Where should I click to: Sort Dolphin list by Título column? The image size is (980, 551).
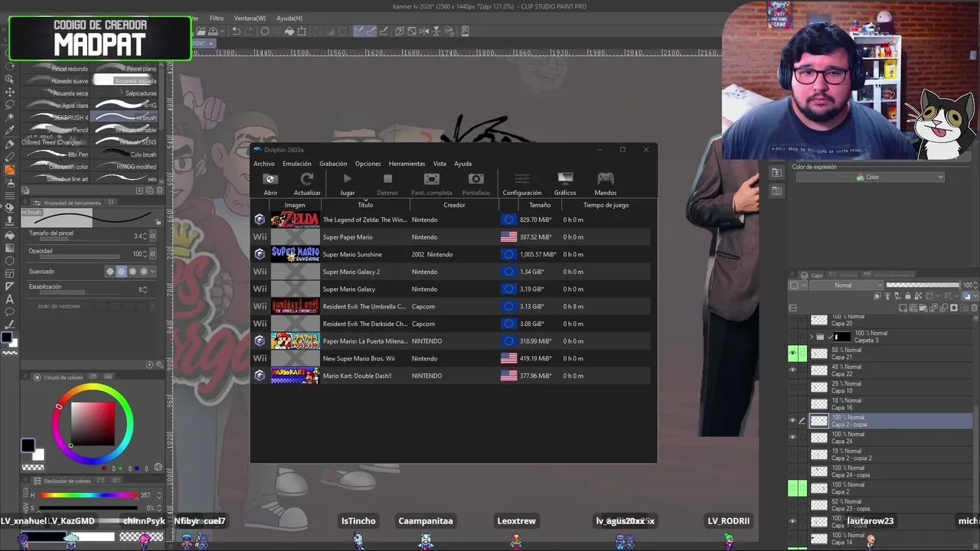tap(365, 205)
